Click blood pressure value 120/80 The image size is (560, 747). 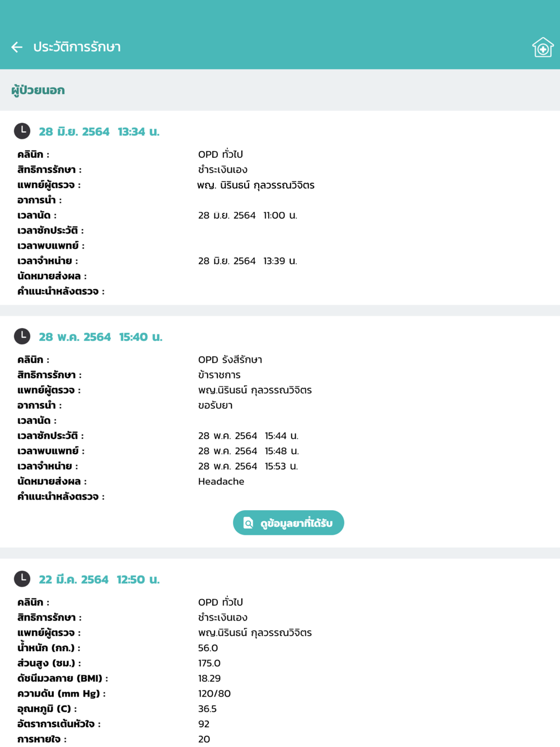tap(214, 694)
